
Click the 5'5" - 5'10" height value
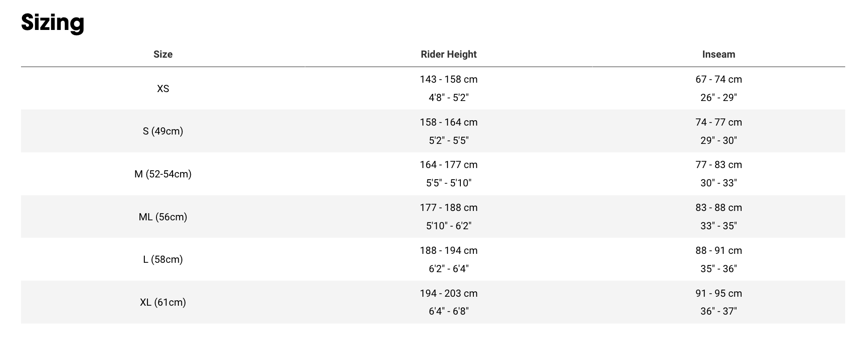[x=448, y=183]
